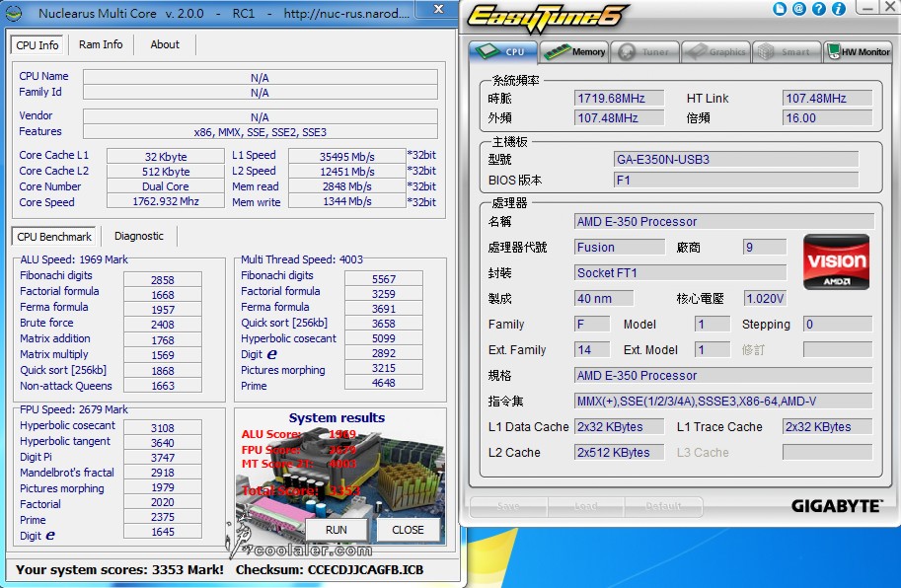Image resolution: width=901 pixels, height=588 pixels.
Task: Click the 16.00 multiplier field
Action: pos(827,117)
